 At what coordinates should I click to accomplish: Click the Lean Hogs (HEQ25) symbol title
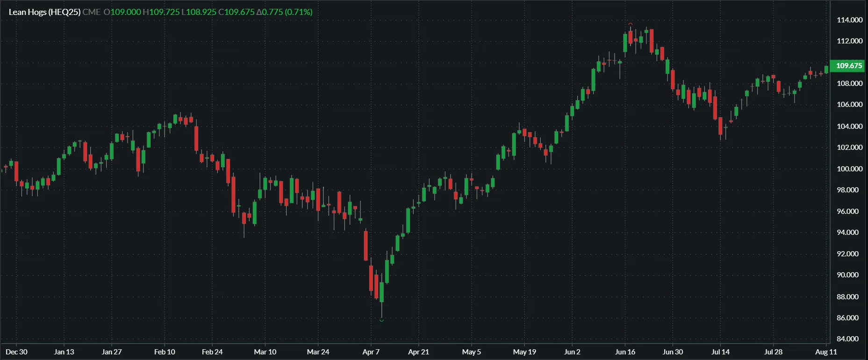(x=44, y=12)
